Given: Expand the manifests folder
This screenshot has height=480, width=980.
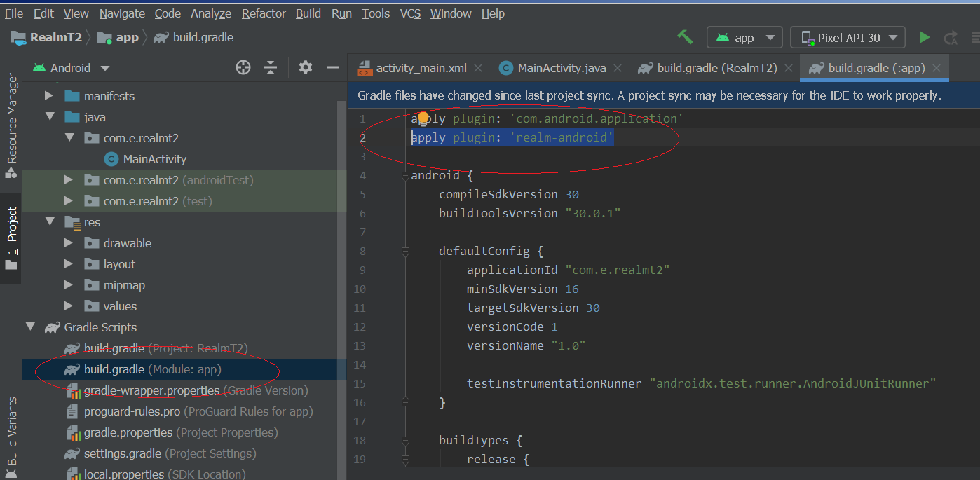Looking at the screenshot, I should pos(49,95).
